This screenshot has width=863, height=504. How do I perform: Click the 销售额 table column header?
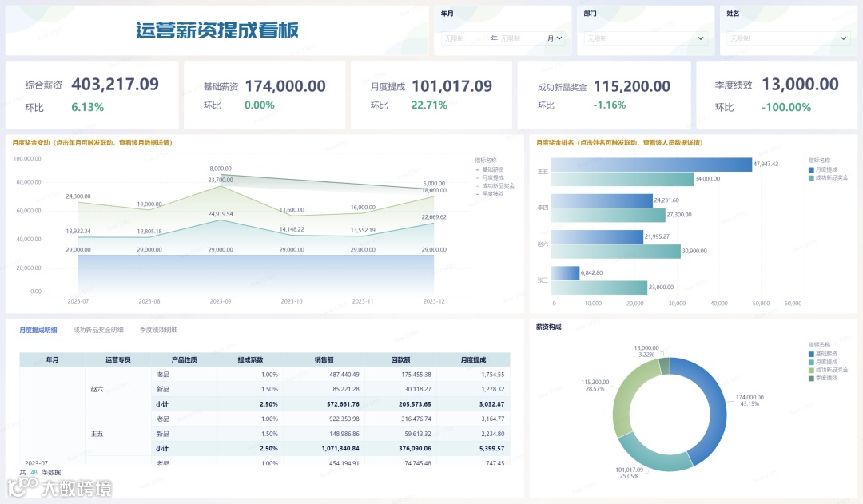tap(324, 360)
